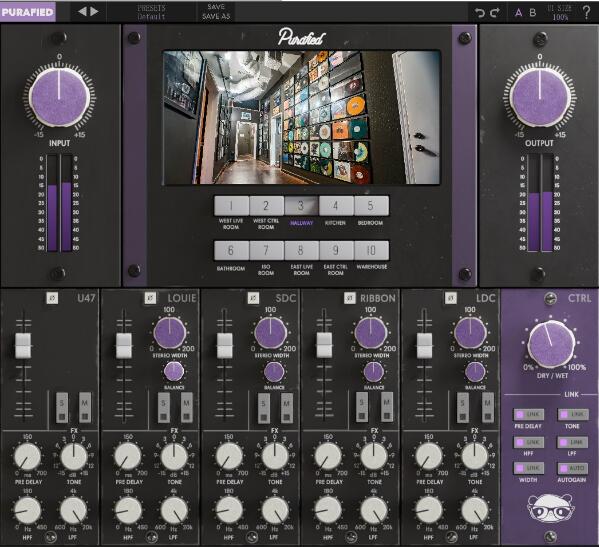599x547 pixels.
Task: Invert phase on the LDC channel
Action: [x=451, y=298]
